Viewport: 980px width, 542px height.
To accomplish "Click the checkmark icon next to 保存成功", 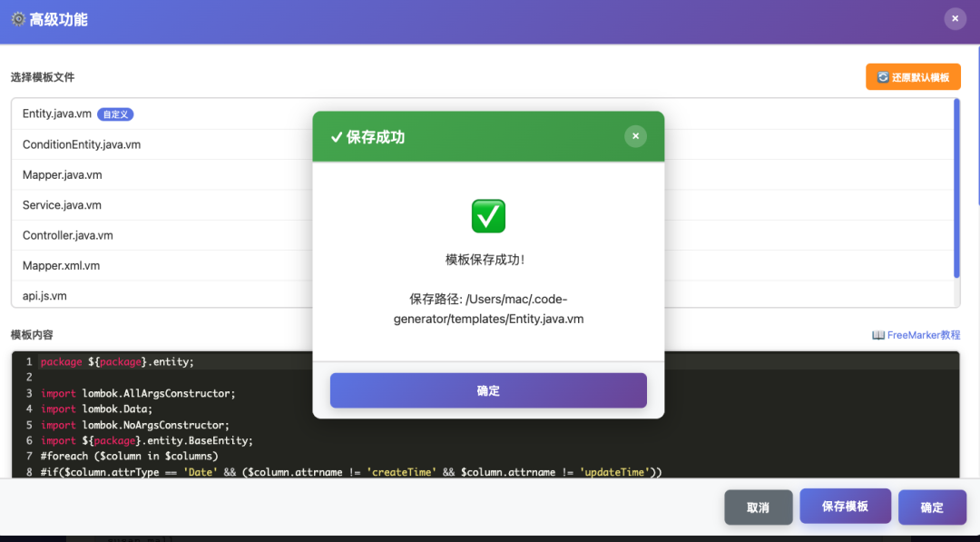I will (x=335, y=136).
